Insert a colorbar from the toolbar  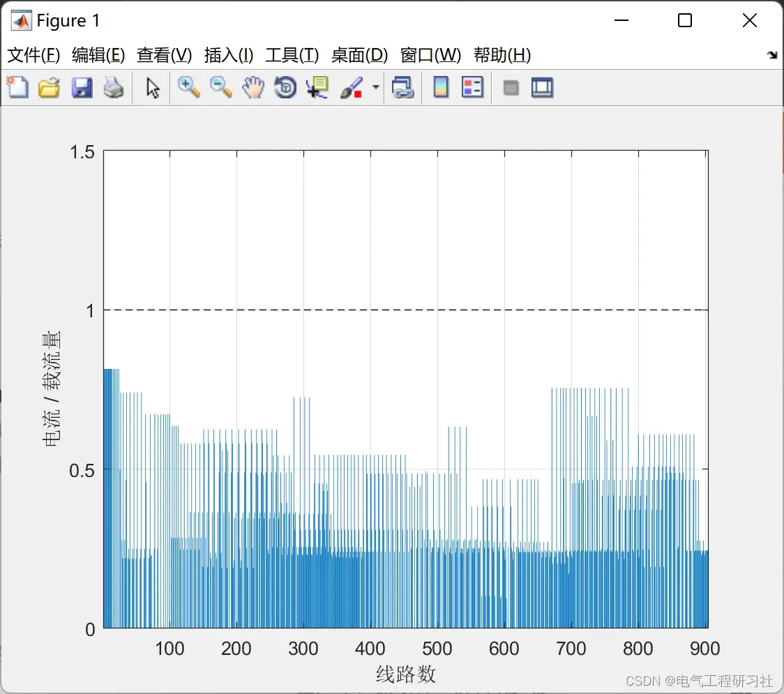(441, 87)
